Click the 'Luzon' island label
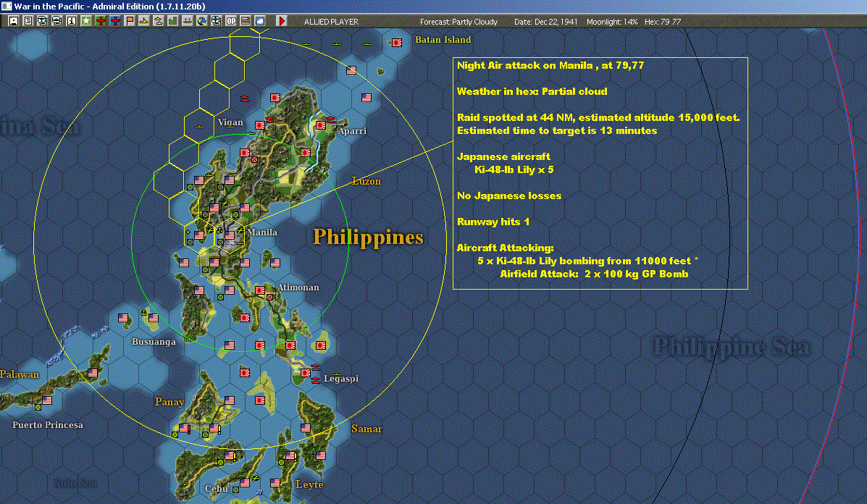867x504 pixels. 366,181
